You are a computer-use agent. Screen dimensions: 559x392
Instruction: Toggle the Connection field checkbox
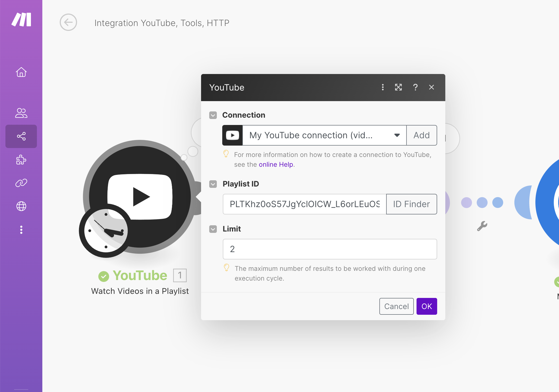tap(213, 115)
